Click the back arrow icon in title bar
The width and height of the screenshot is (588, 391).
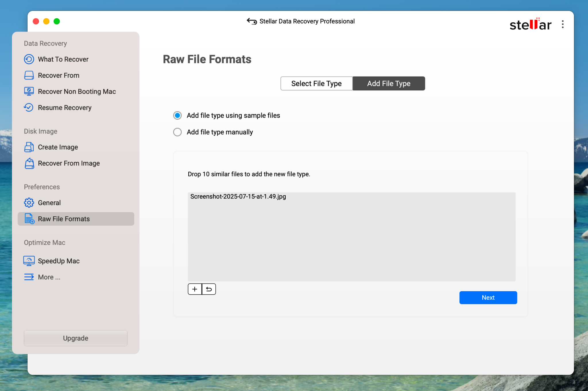pyautogui.click(x=252, y=21)
